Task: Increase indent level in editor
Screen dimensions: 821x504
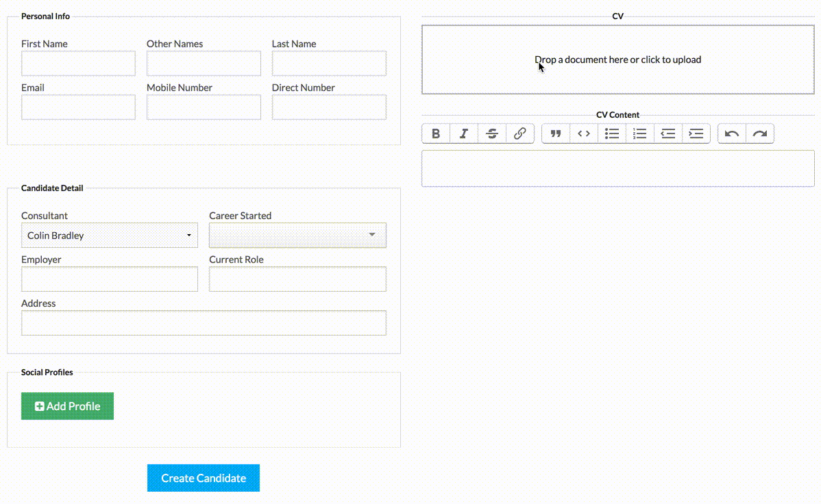Action: point(696,134)
